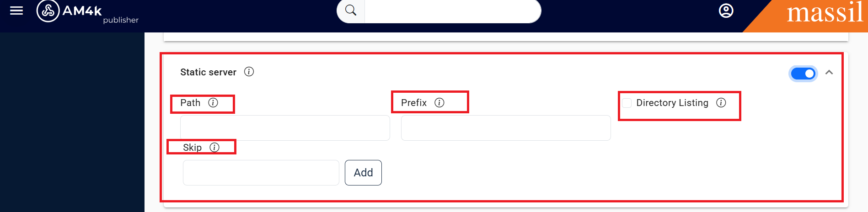This screenshot has width=868, height=212.
Task: Click into the Skip text field
Action: pyautogui.click(x=261, y=173)
